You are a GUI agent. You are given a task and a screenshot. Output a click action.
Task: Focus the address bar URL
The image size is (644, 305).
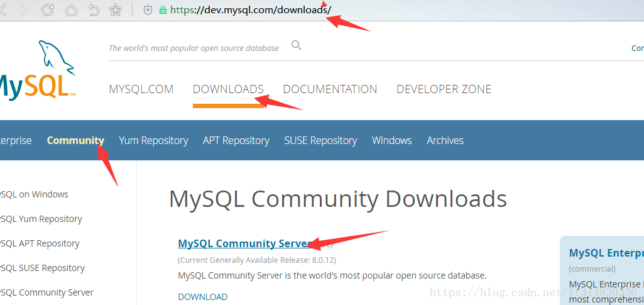coord(251,10)
